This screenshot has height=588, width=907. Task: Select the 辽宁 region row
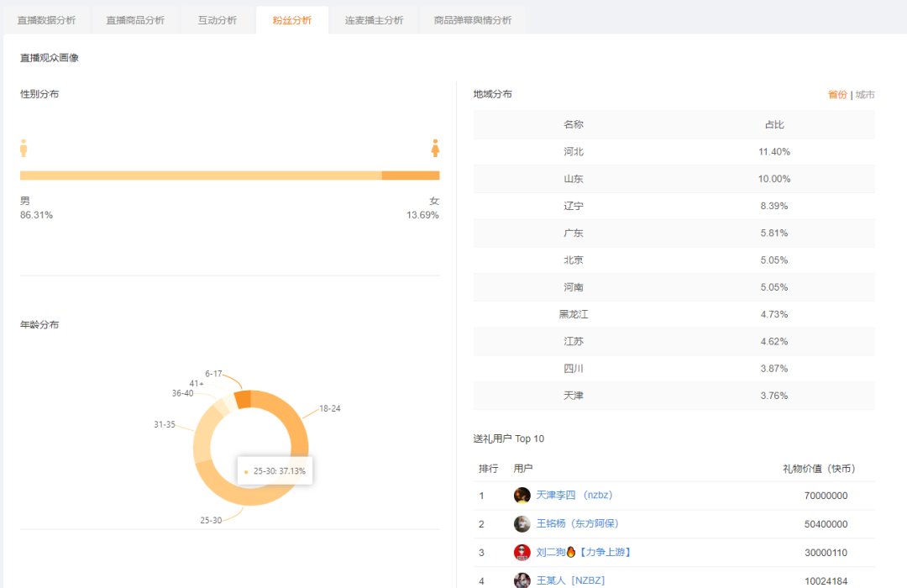point(674,206)
